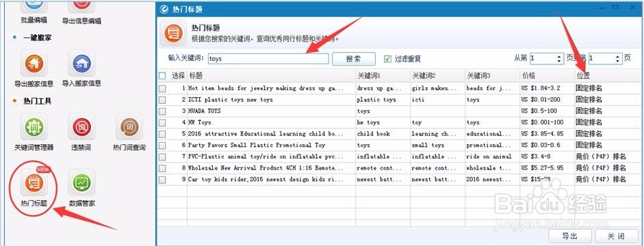644x246 pixels.
Task: Toggle the 过滤重复 checkbox
Action: tap(387, 59)
